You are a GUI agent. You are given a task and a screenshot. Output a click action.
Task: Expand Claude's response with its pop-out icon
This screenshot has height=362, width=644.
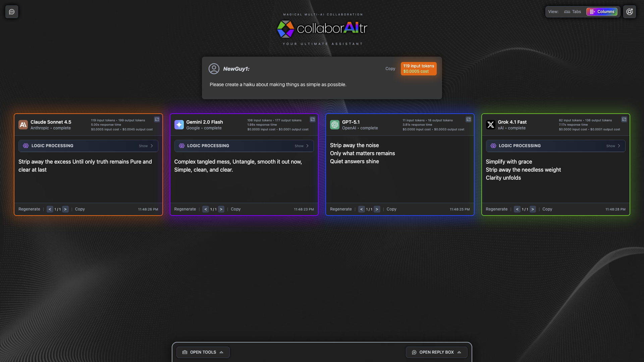point(157,119)
